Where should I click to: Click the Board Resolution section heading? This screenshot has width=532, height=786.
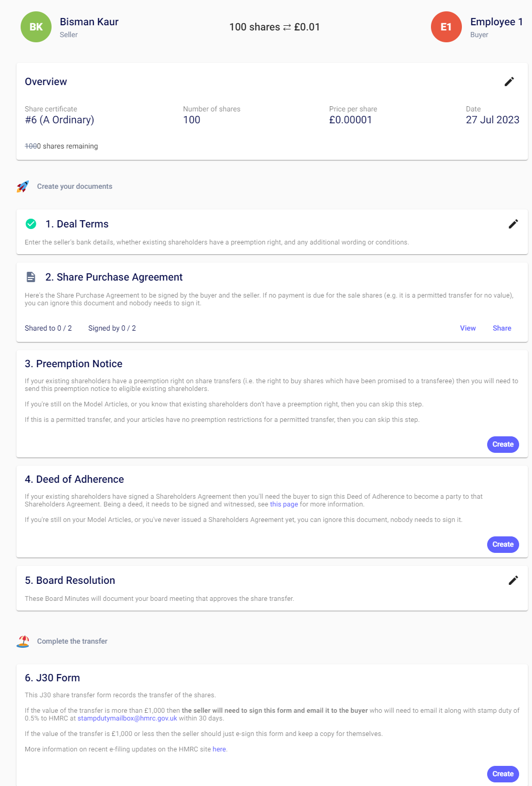pyautogui.click(x=70, y=580)
